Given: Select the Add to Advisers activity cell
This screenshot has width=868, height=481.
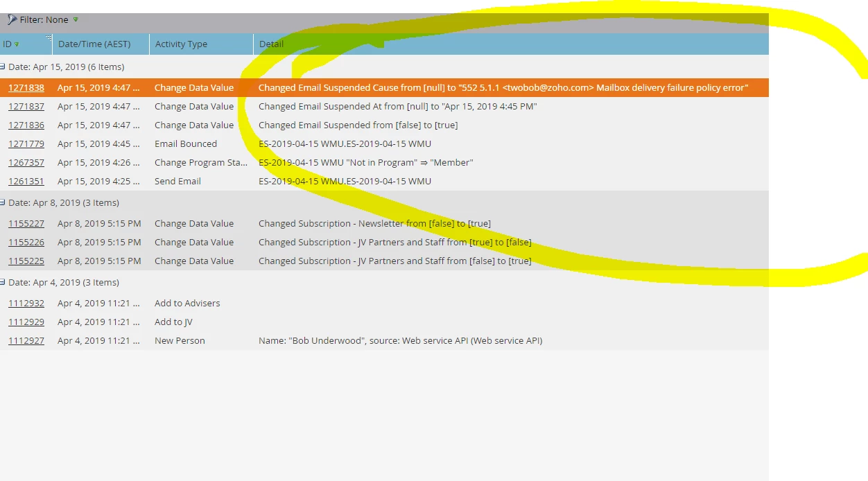Looking at the screenshot, I should tap(187, 304).
